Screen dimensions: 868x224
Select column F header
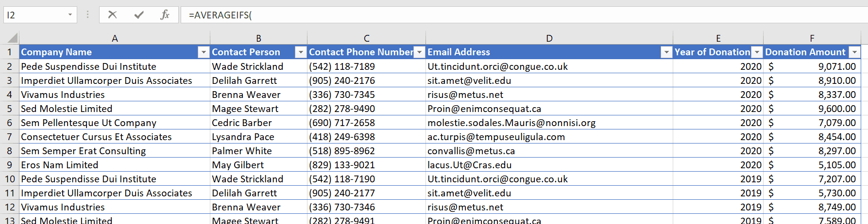coord(812,38)
